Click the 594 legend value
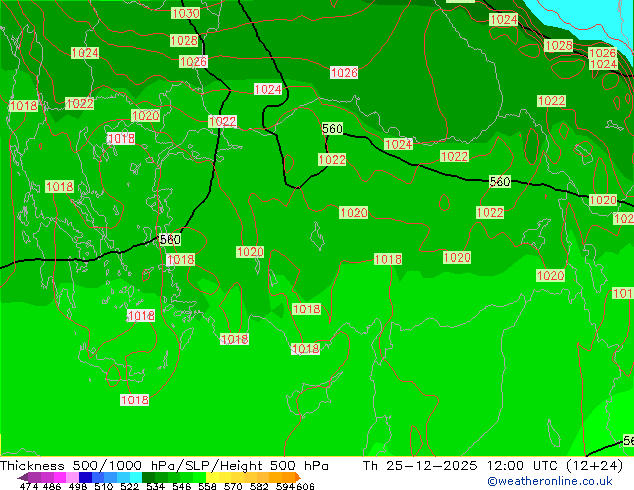This screenshot has width=634, height=490. point(285,486)
